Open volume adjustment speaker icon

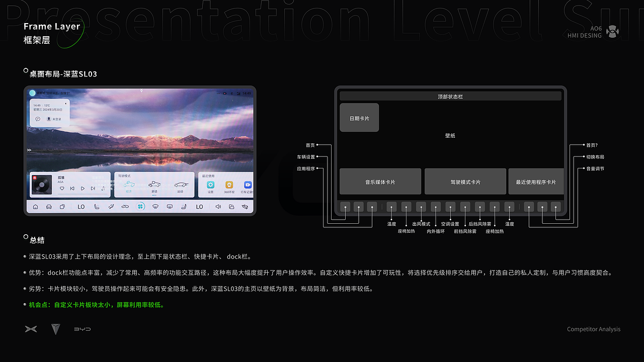[218, 207]
